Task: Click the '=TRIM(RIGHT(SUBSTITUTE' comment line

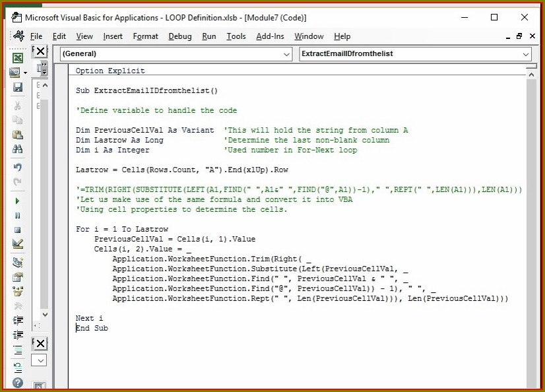Action: coord(299,190)
